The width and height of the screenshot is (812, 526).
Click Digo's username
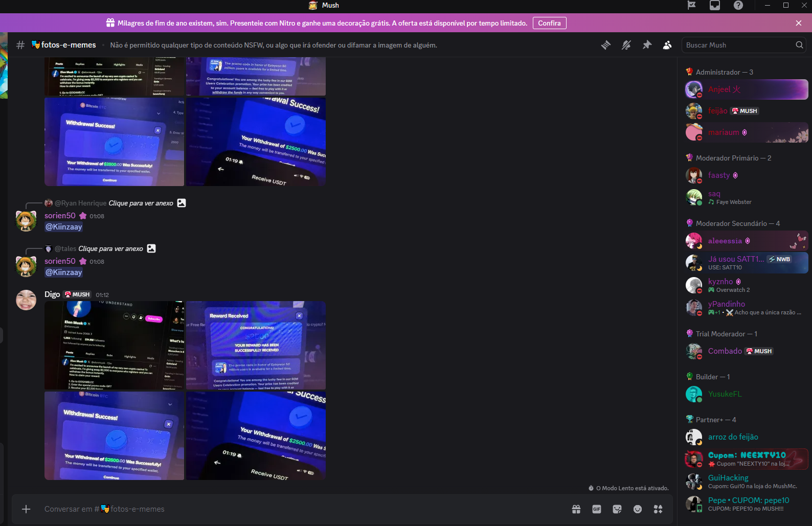tap(52, 294)
